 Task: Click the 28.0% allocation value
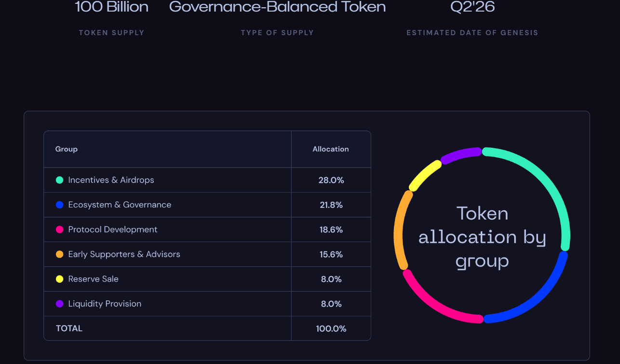[331, 180]
